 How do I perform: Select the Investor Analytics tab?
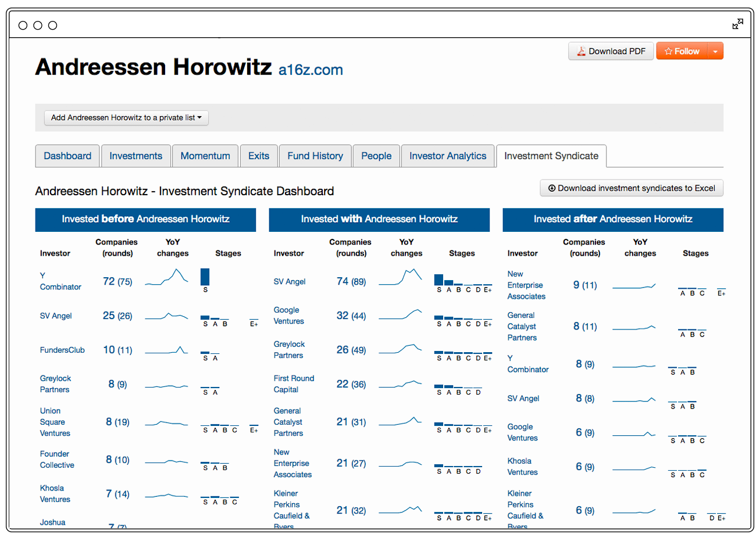tap(448, 156)
